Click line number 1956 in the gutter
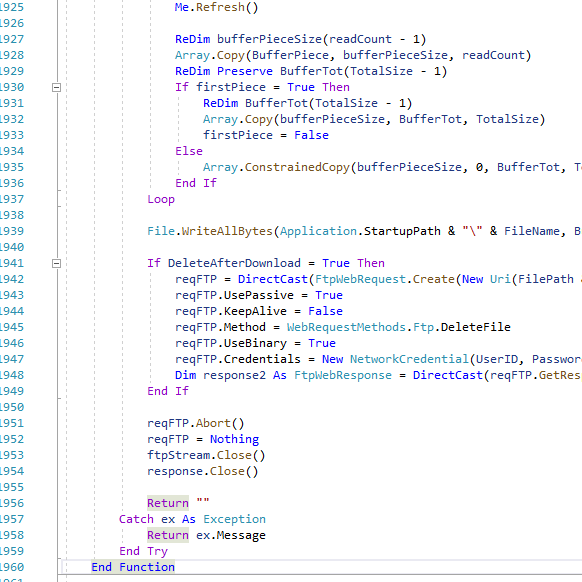This screenshot has height=582, width=582. 12,503
